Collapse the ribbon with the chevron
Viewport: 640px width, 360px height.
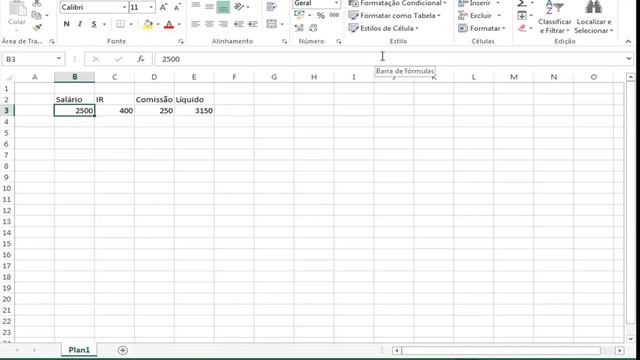[628, 41]
